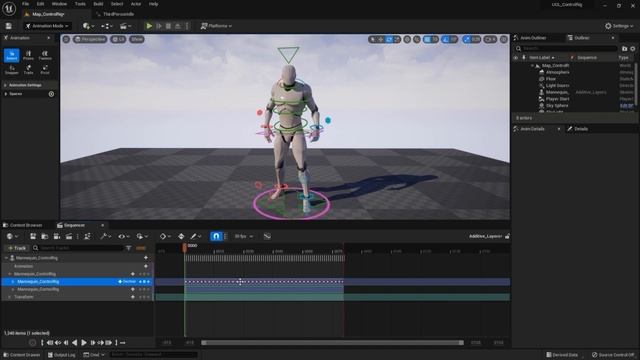
Task: Open the Platforms dropdown
Action: pyautogui.click(x=216, y=26)
